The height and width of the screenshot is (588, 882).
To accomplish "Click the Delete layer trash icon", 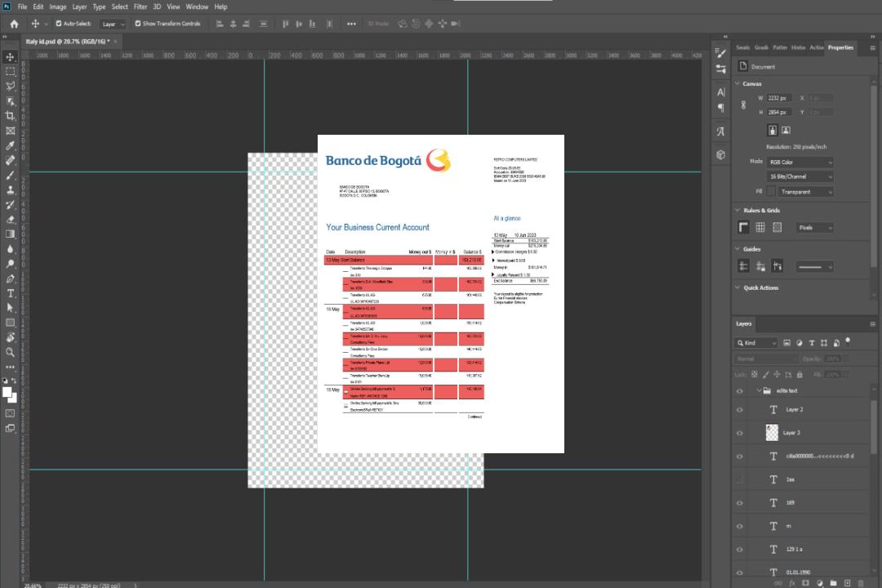I will 861,583.
